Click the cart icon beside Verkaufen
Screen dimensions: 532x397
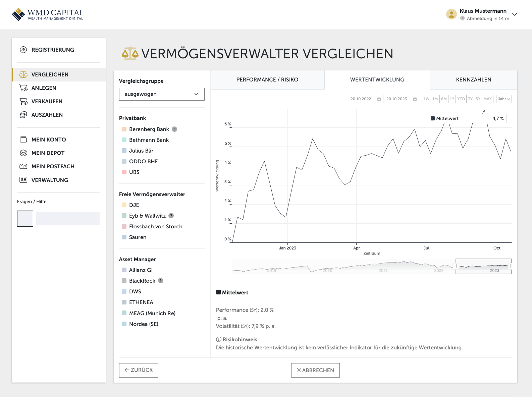pos(23,101)
